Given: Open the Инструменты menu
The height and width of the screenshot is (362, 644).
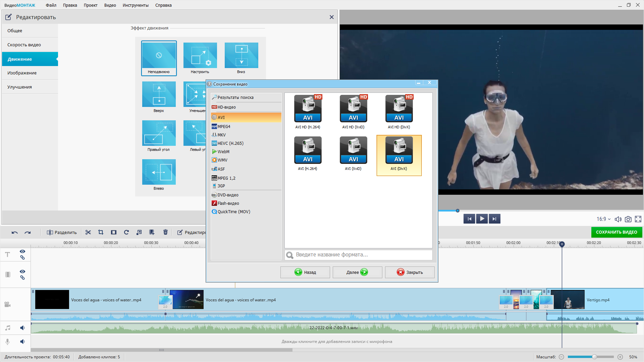Looking at the screenshot, I should click(x=136, y=5).
